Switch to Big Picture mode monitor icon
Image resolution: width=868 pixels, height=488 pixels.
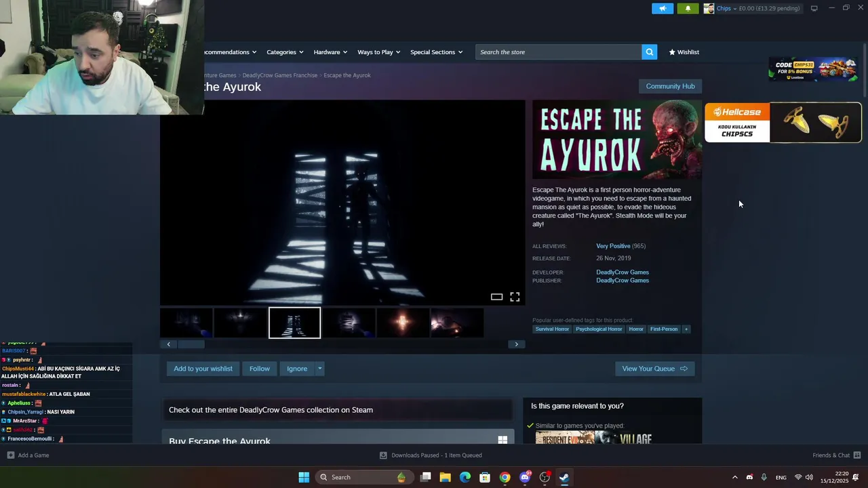click(814, 8)
